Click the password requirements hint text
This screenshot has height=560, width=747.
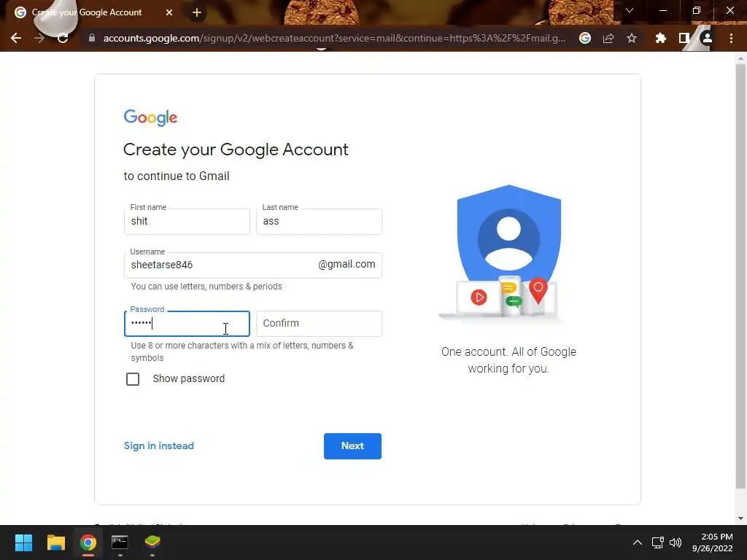242,351
